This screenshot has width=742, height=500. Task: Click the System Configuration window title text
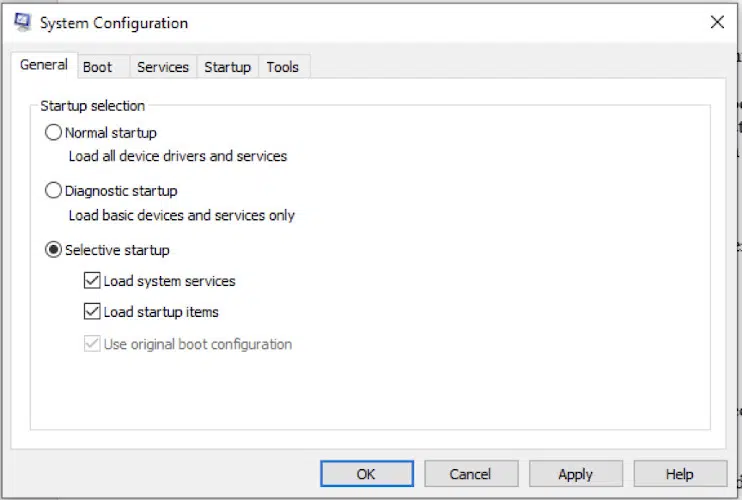(x=113, y=23)
